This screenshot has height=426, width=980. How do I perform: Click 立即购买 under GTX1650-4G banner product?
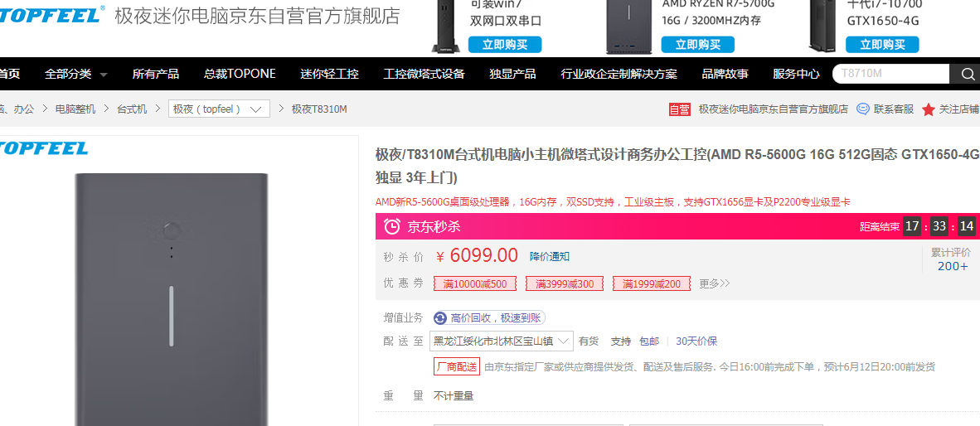pyautogui.click(x=882, y=45)
